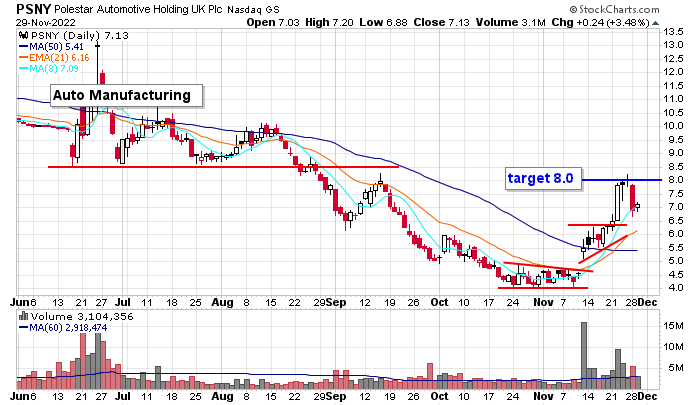Click the 15M volume axis label
700x405 pixels.
coord(673,326)
